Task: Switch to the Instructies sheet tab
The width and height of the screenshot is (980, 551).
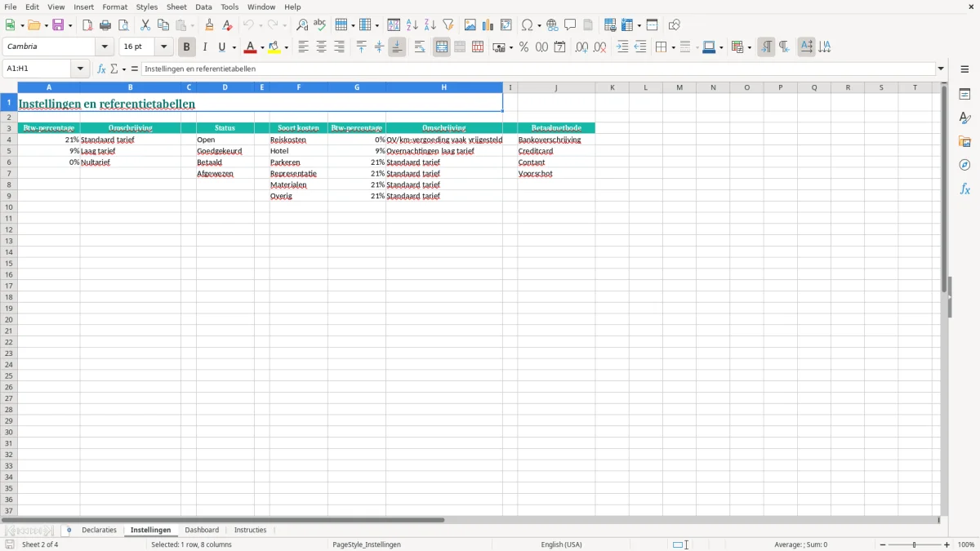Action: click(x=251, y=530)
